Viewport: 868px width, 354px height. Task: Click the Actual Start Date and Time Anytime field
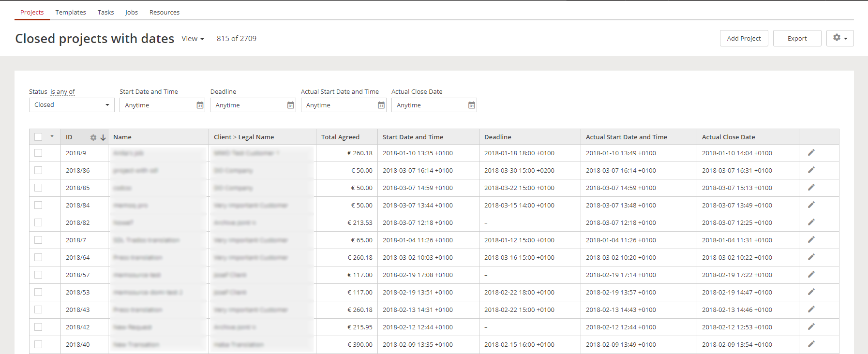click(344, 105)
